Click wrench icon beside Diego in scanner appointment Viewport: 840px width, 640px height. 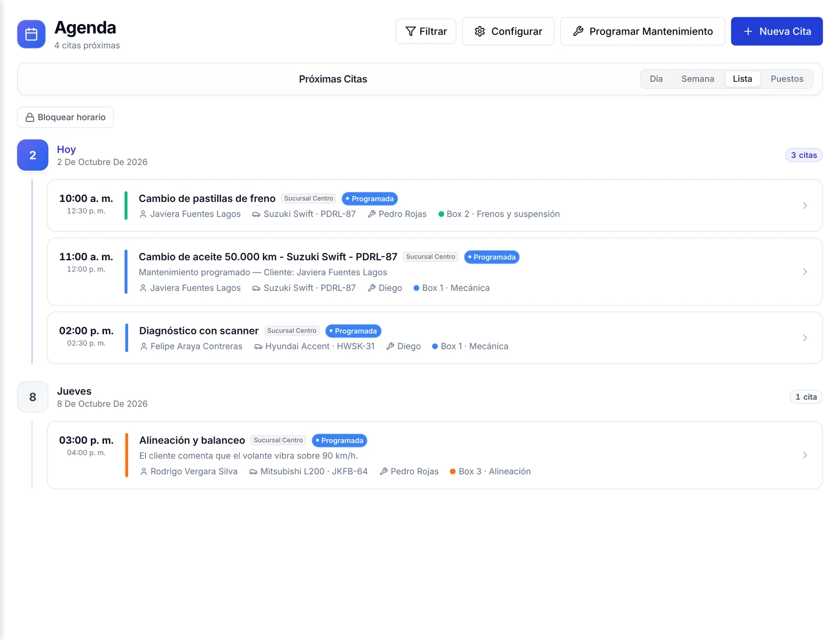coord(390,347)
